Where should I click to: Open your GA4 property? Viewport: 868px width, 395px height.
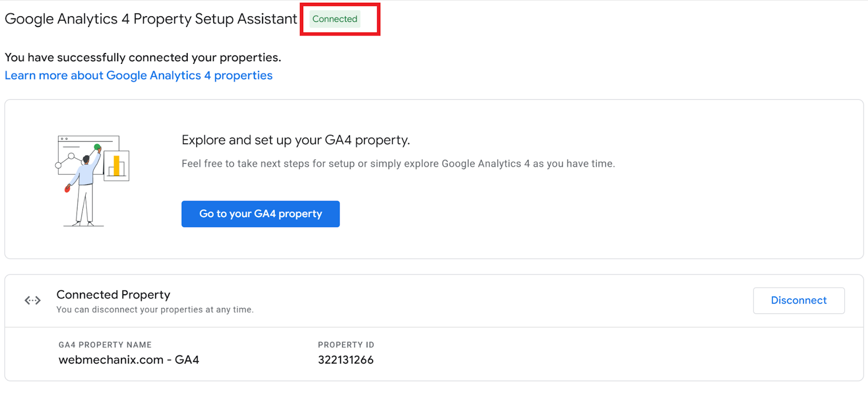pyautogui.click(x=260, y=213)
